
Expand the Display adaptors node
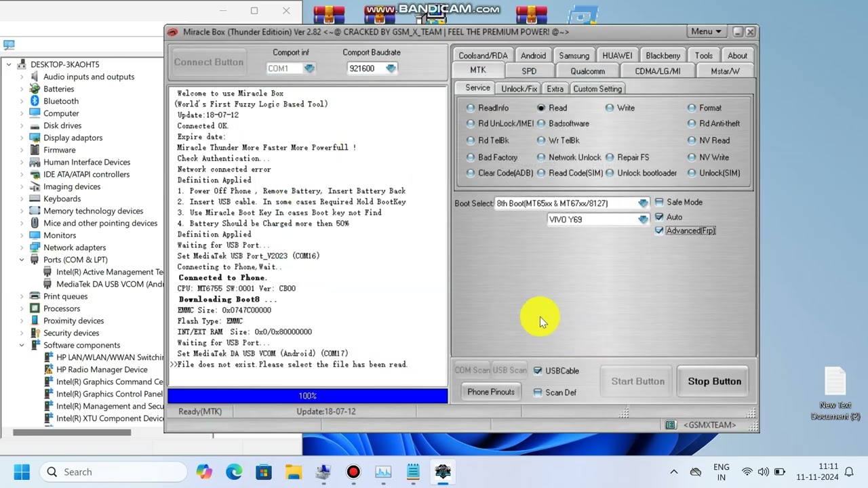[x=22, y=138]
